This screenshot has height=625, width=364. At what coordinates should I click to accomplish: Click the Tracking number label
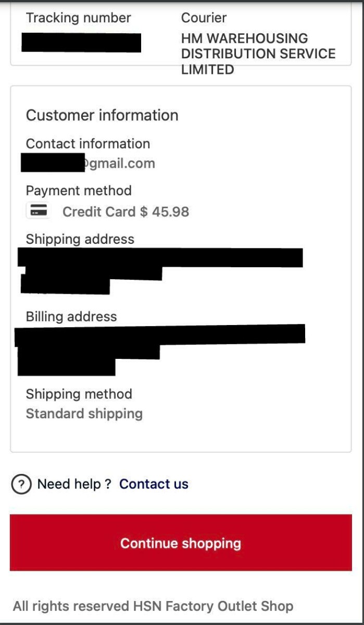coord(79,18)
